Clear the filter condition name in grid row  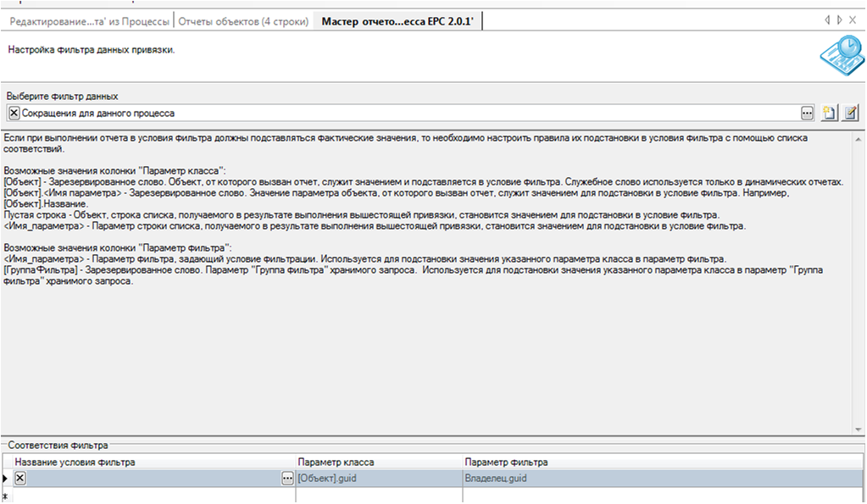(x=20, y=479)
